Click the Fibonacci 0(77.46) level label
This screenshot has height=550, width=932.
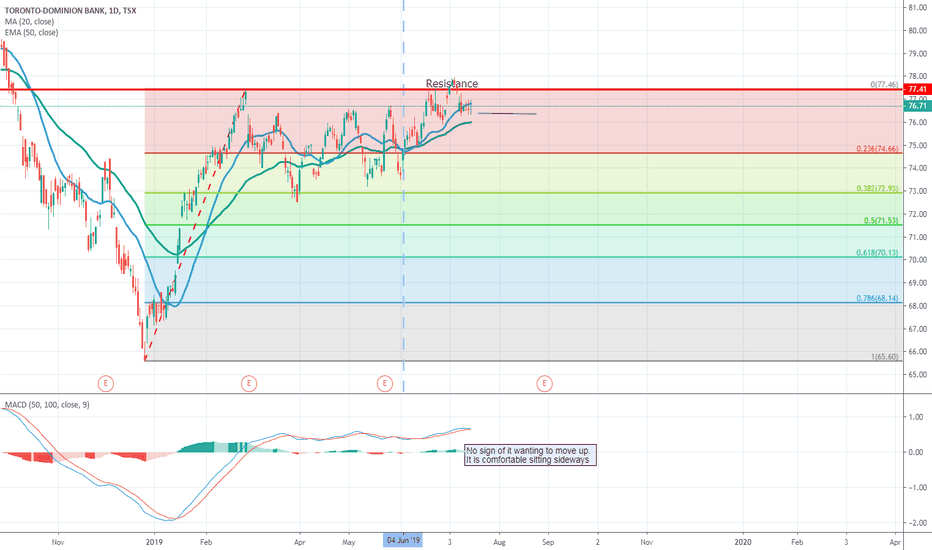pos(884,84)
